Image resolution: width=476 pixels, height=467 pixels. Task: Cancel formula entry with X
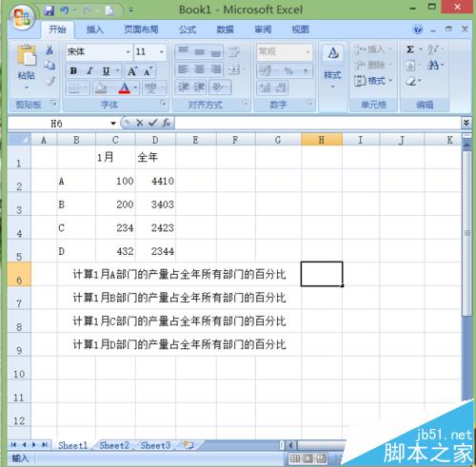click(x=139, y=123)
